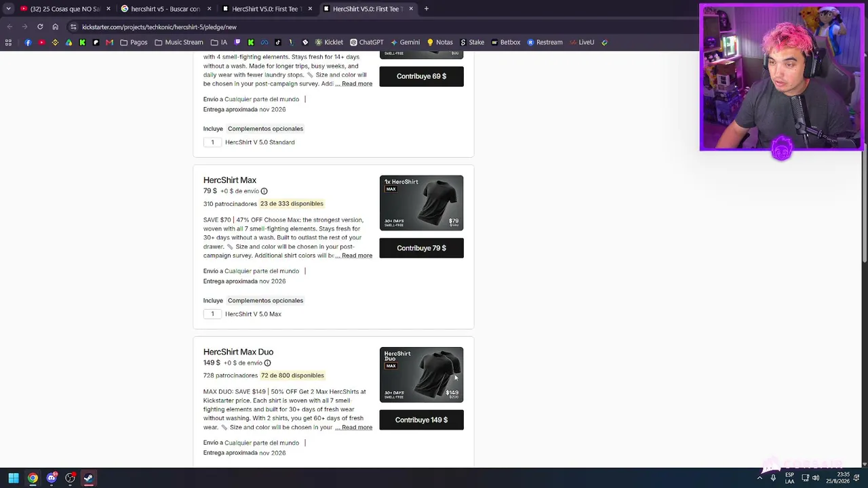Open the Binance bookmark icon

55,42
